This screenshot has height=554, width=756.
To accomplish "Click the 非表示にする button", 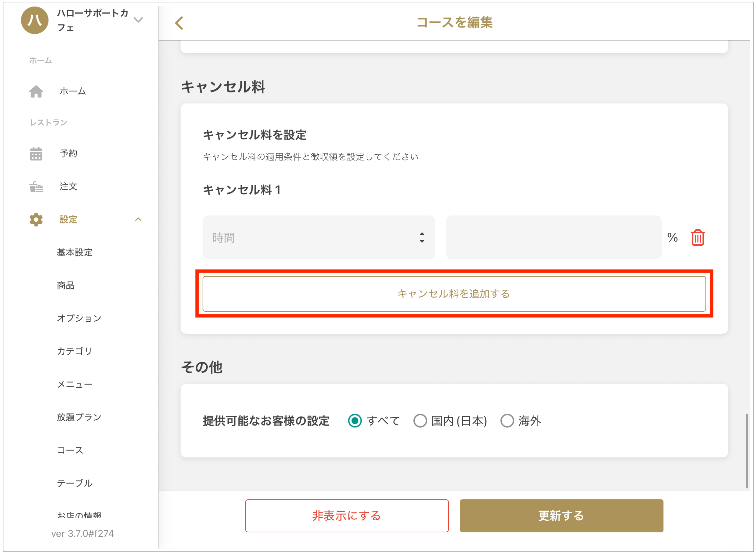I will (x=347, y=516).
